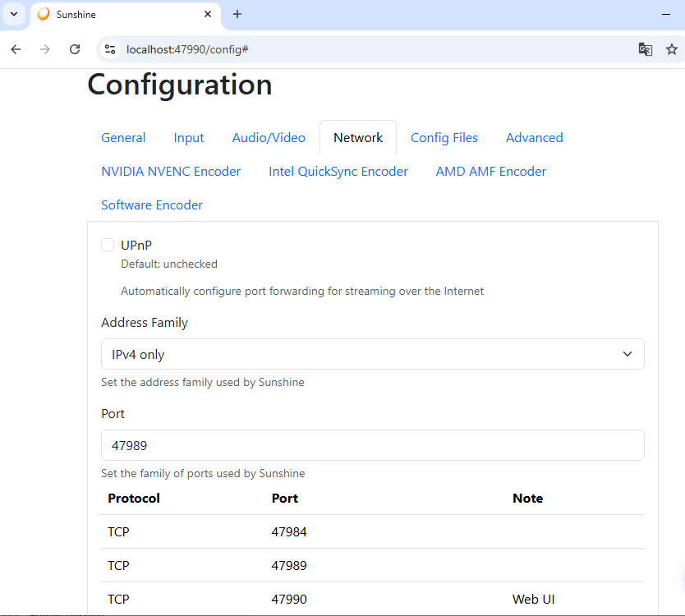The image size is (685, 616).
Task: Select the NVIDIA NVENC Encoder tab
Action: [x=171, y=172]
